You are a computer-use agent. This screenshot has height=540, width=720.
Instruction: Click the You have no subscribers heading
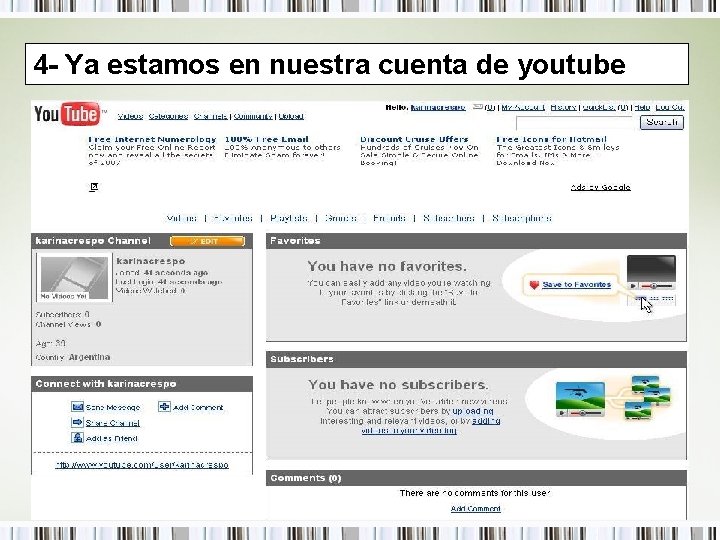(x=398, y=384)
